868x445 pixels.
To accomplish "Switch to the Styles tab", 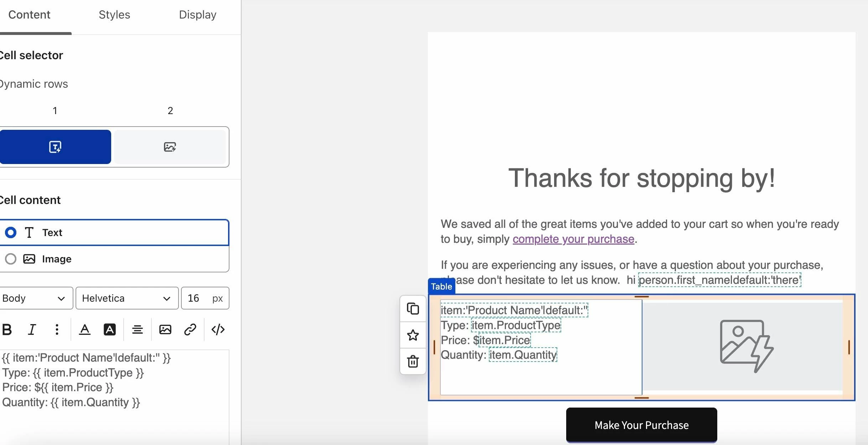I will click(x=114, y=15).
